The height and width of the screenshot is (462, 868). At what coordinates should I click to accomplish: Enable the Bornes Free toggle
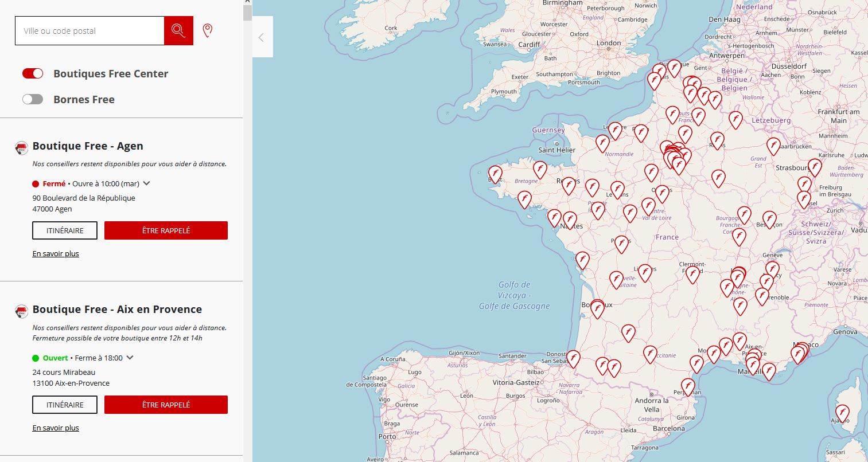pyautogui.click(x=33, y=99)
